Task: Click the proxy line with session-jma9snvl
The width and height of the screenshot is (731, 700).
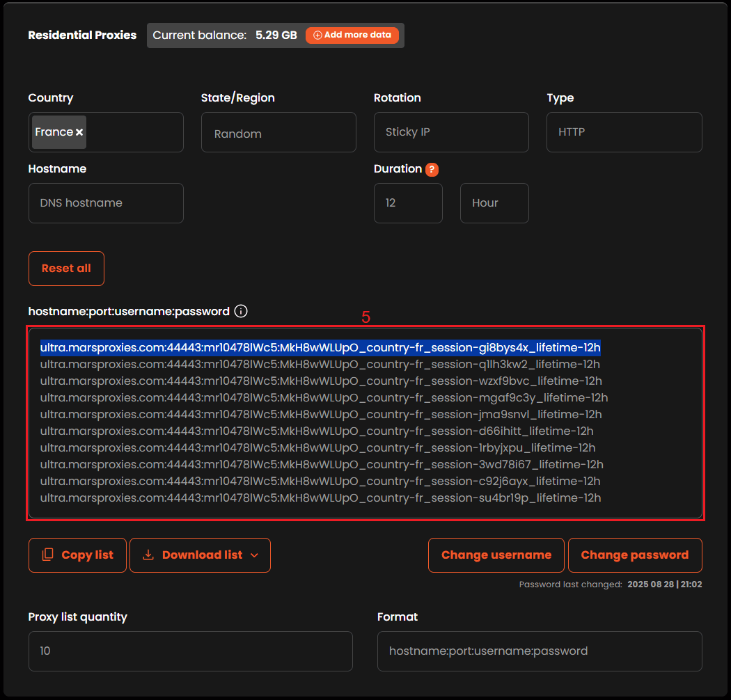Action: 321,415
